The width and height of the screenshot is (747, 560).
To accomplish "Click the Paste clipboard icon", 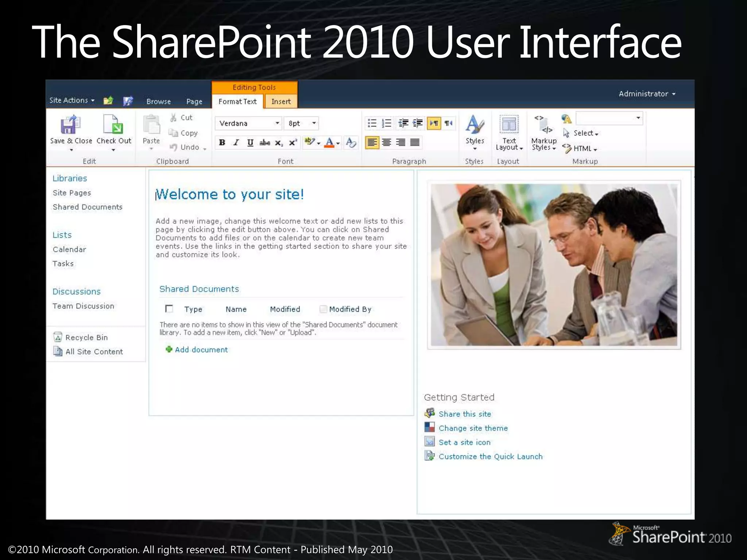I will (x=151, y=124).
